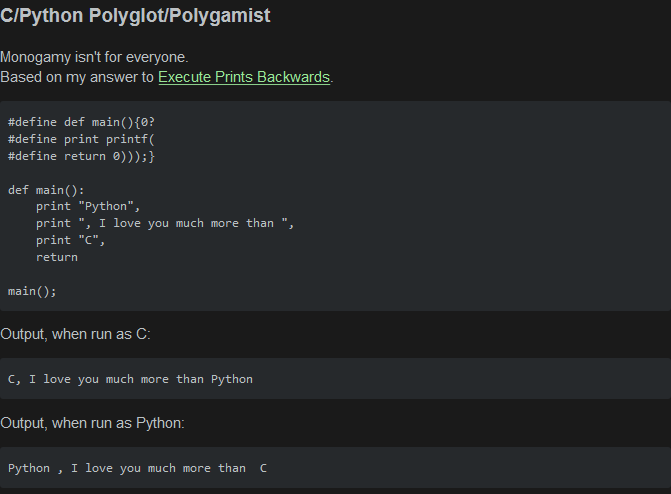Click the print "C" code line
This screenshot has width=671, height=494.
coord(70,240)
